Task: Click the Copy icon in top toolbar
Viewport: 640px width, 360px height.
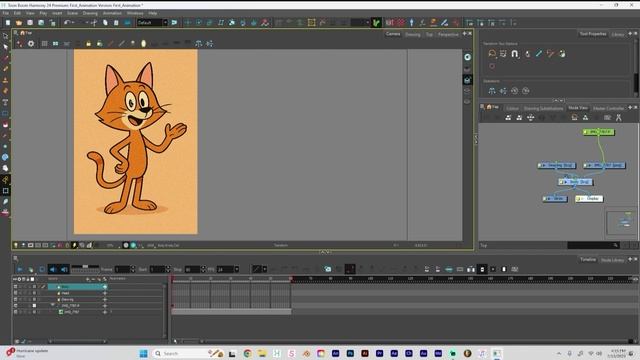Action: tap(105, 23)
